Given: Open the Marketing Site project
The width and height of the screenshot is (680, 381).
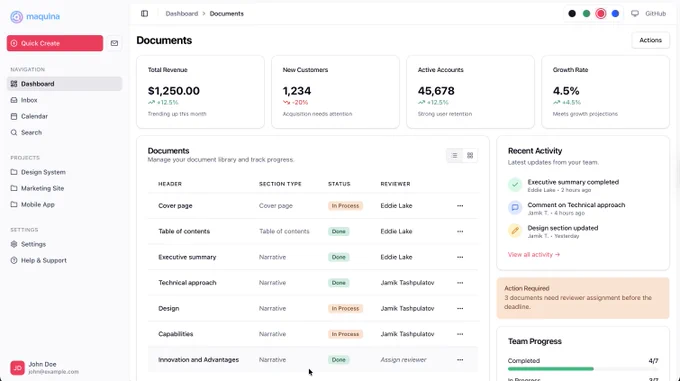Looking at the screenshot, I should point(65,188).
